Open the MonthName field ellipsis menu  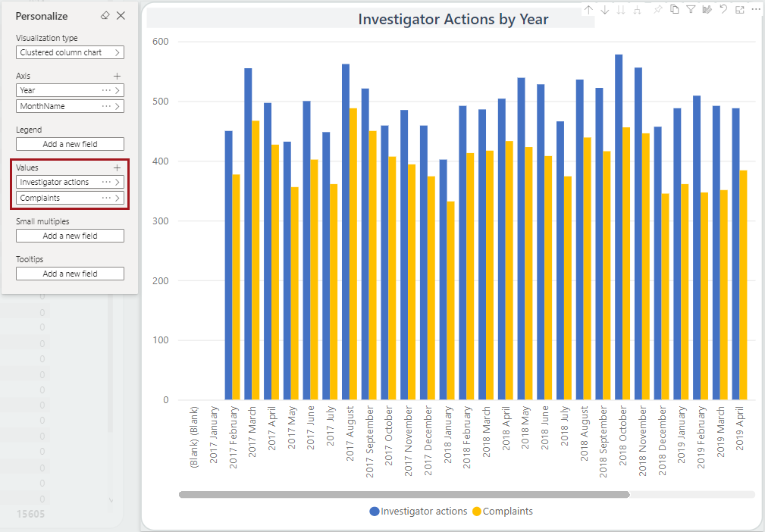(106, 106)
